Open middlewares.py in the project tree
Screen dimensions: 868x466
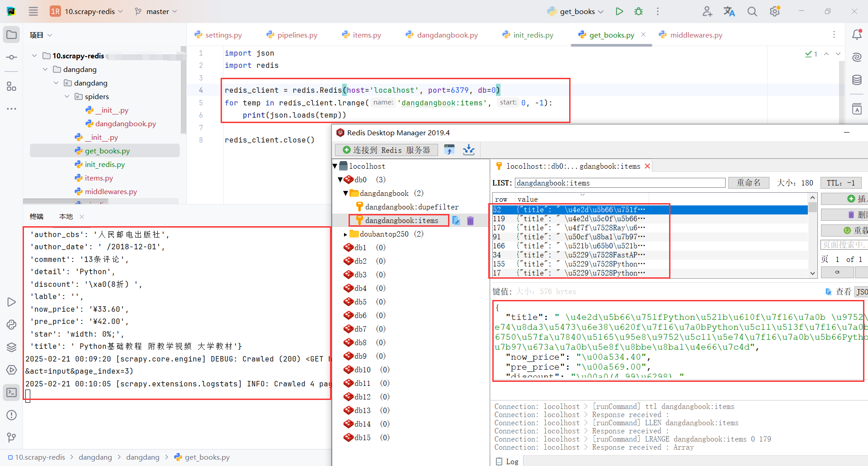[111, 191]
